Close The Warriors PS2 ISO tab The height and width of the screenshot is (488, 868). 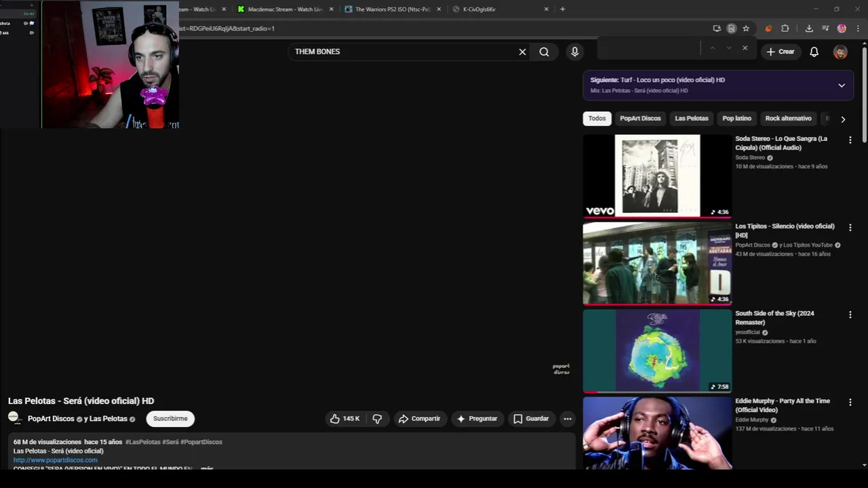(x=439, y=9)
